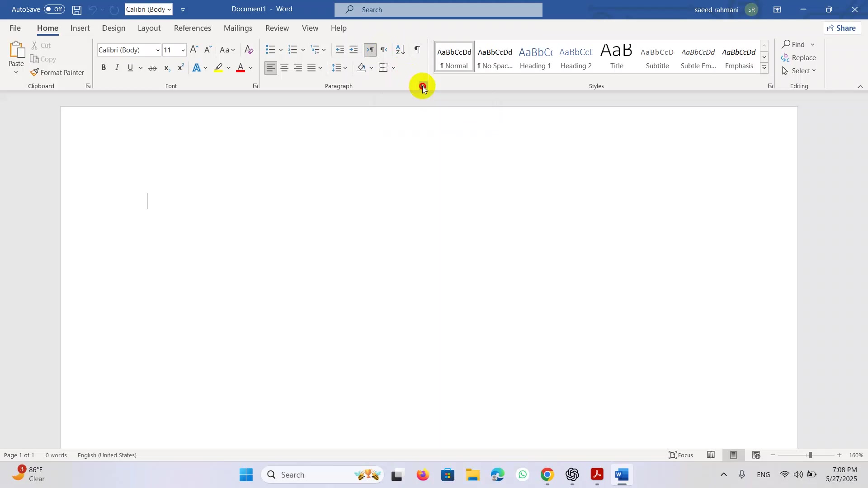Open the References tab
Viewport: 868px width, 488px height.
192,28
